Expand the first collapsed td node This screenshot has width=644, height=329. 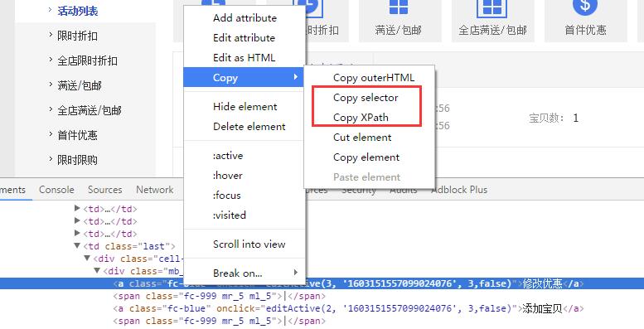77,208
